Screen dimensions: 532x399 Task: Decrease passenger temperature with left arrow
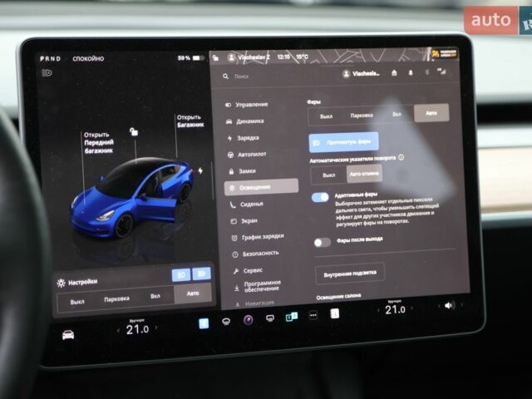tap(379, 310)
